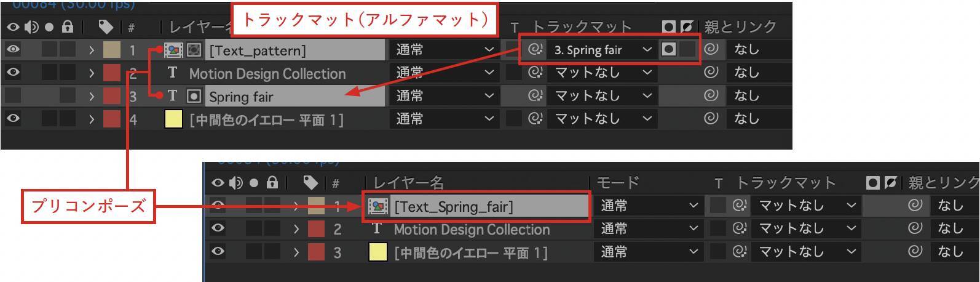Viewport: 980px width, 282px height.
Task: Open blend mode dropdown for Text_Spring_fair layer
Action: point(648,205)
